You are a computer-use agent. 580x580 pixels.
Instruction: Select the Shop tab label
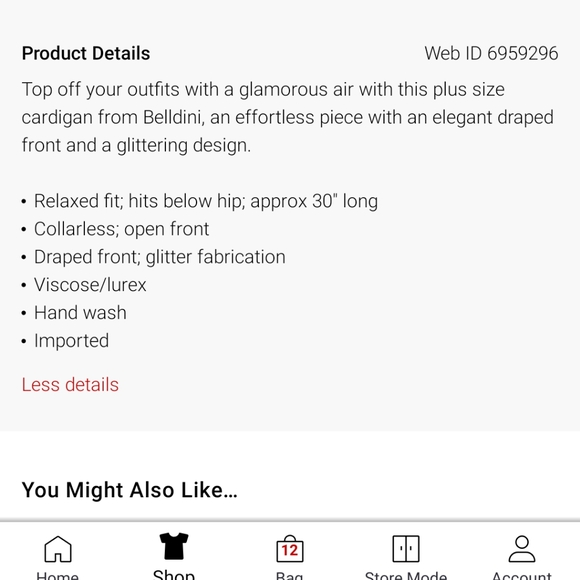(174, 574)
